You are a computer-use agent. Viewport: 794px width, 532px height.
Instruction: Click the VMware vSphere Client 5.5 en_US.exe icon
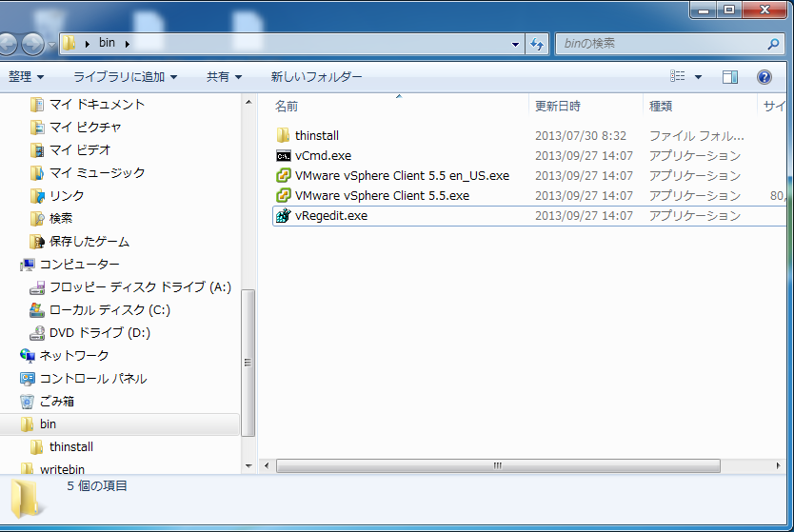[x=283, y=176]
